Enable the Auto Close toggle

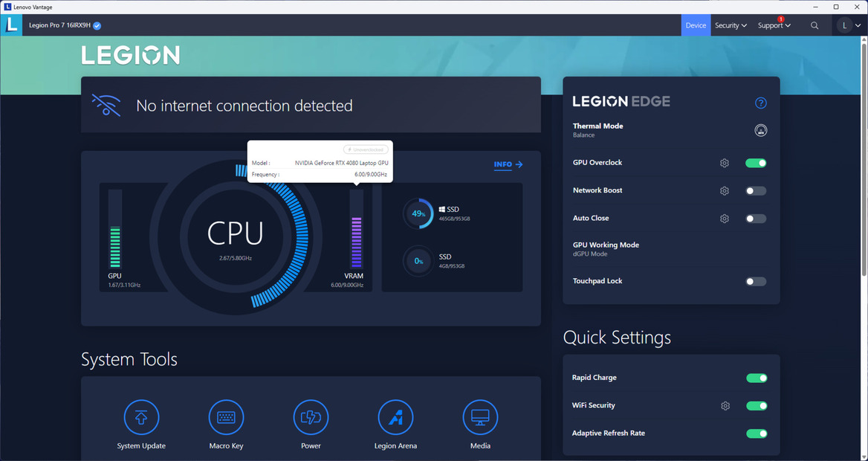click(756, 219)
